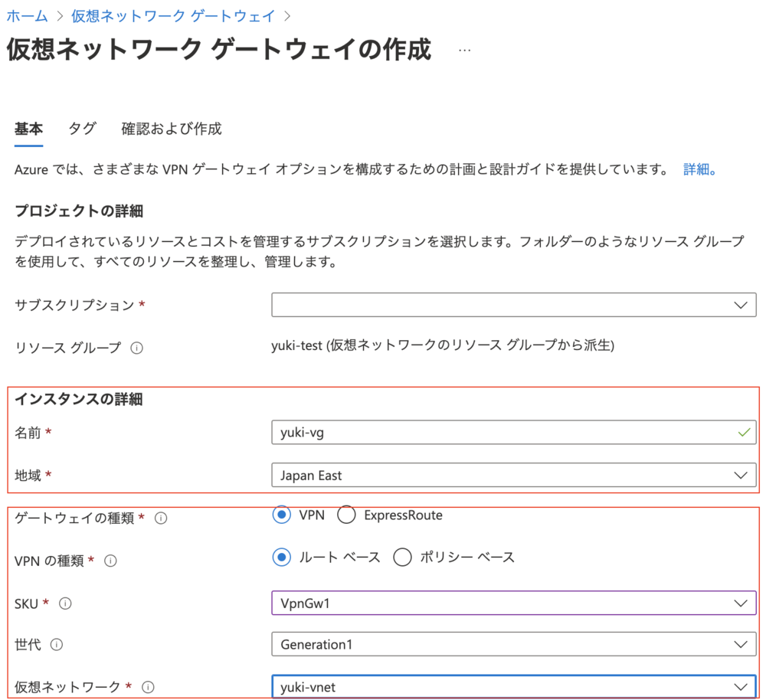Open the サブスクリプション dropdown
This screenshot has height=700, width=766.
(513, 305)
